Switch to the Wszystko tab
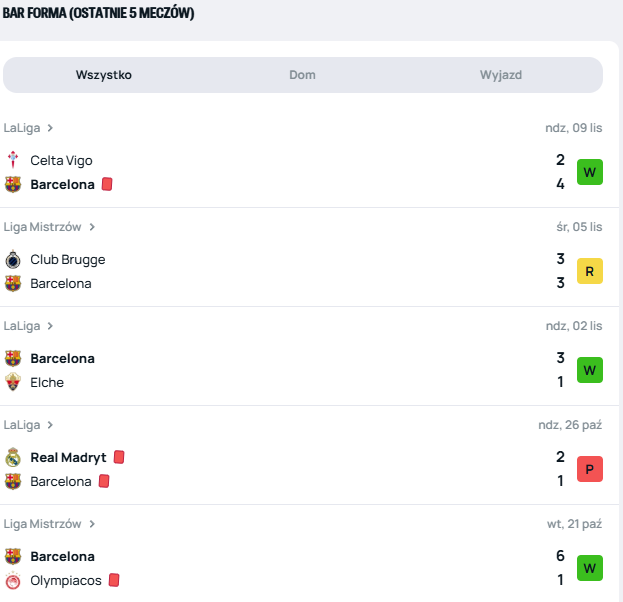 click(x=104, y=75)
